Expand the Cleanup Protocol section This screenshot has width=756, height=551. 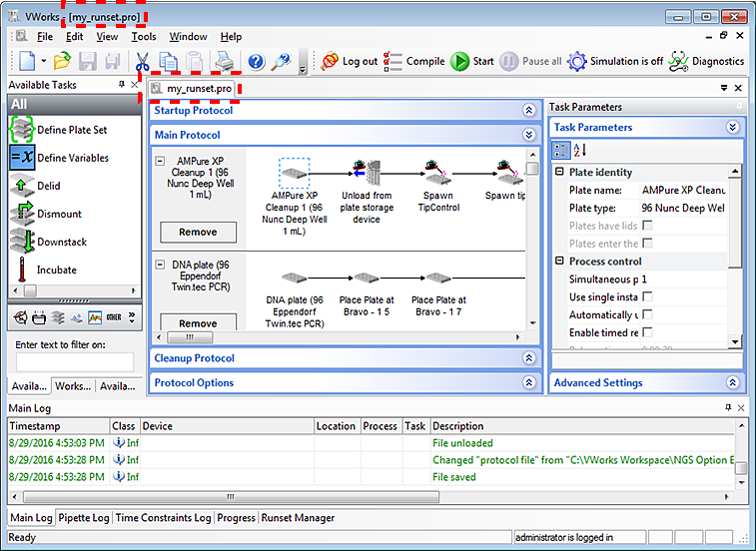(x=529, y=358)
